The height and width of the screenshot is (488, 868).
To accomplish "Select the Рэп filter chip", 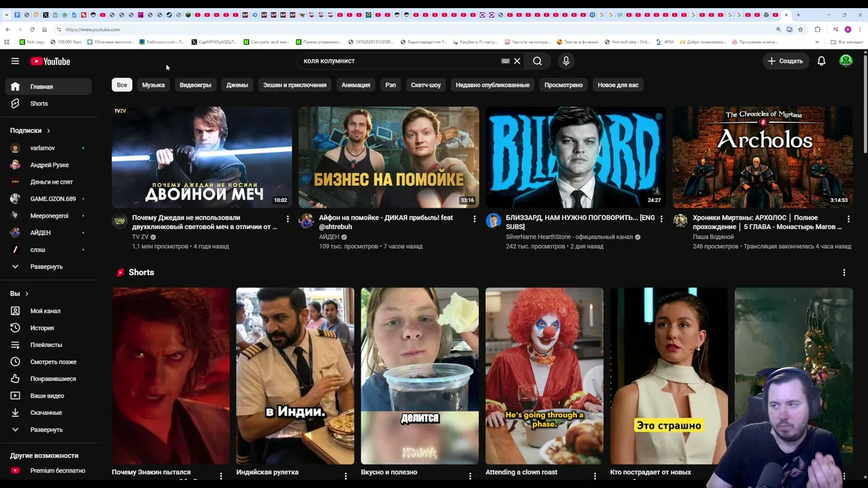I will click(x=391, y=85).
